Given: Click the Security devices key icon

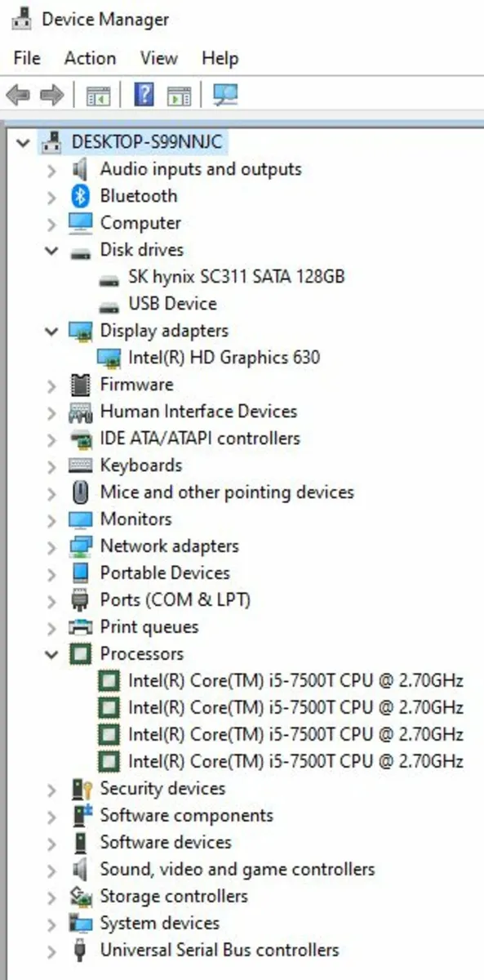Looking at the screenshot, I should click(x=80, y=789).
